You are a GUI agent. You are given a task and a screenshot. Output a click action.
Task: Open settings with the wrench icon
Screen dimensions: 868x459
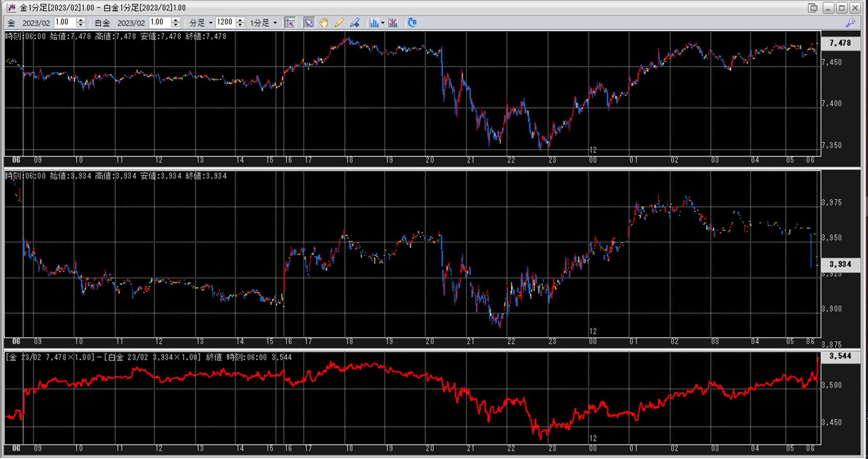point(850,23)
